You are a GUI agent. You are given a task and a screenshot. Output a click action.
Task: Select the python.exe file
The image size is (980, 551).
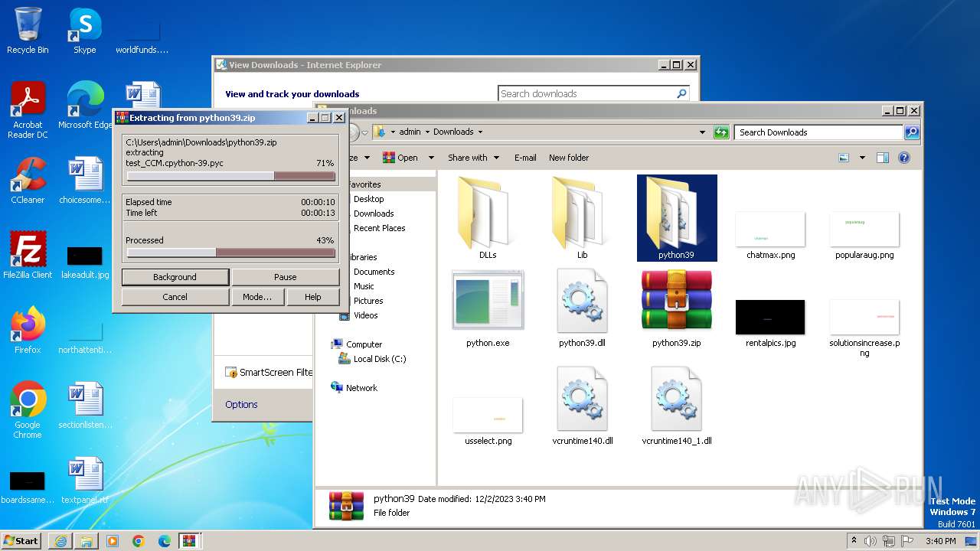coord(488,308)
